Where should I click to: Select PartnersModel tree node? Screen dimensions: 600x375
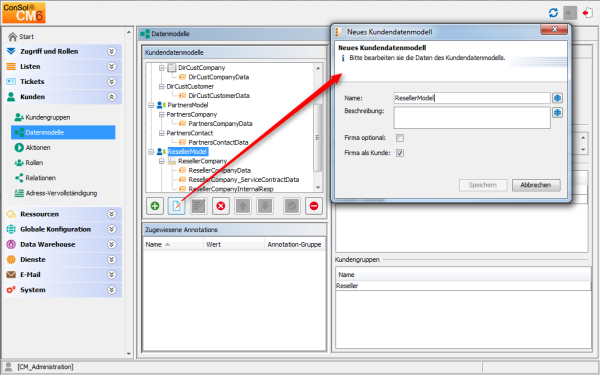(x=188, y=105)
